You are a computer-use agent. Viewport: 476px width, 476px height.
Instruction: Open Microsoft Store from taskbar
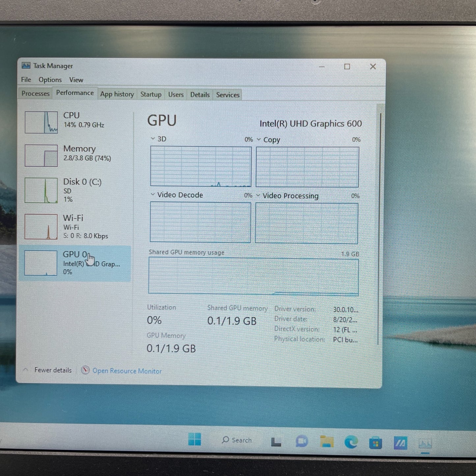[x=376, y=443]
